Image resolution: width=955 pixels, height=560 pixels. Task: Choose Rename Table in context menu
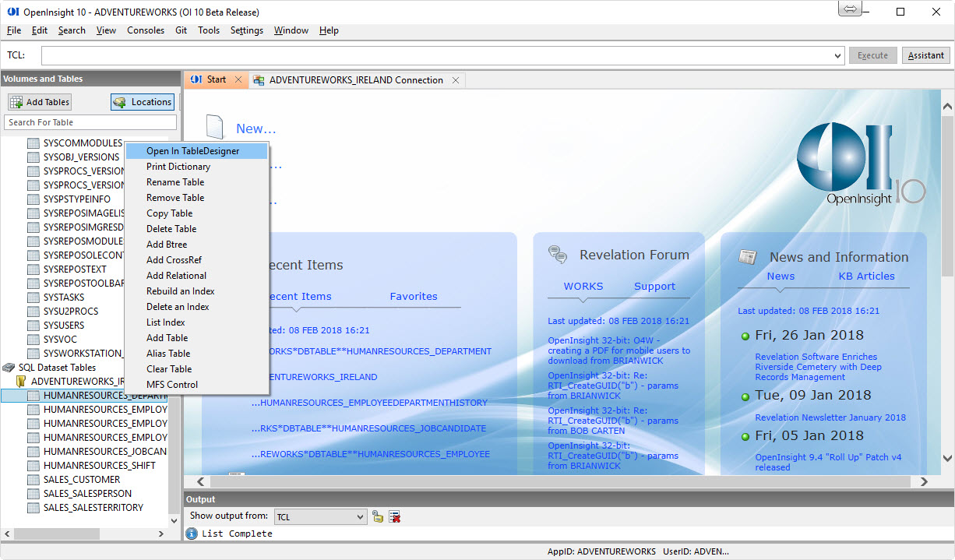pyautogui.click(x=196, y=182)
